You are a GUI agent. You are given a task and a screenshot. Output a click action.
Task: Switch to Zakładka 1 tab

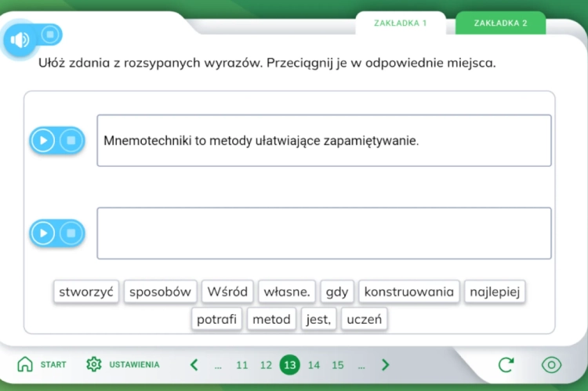coord(400,24)
